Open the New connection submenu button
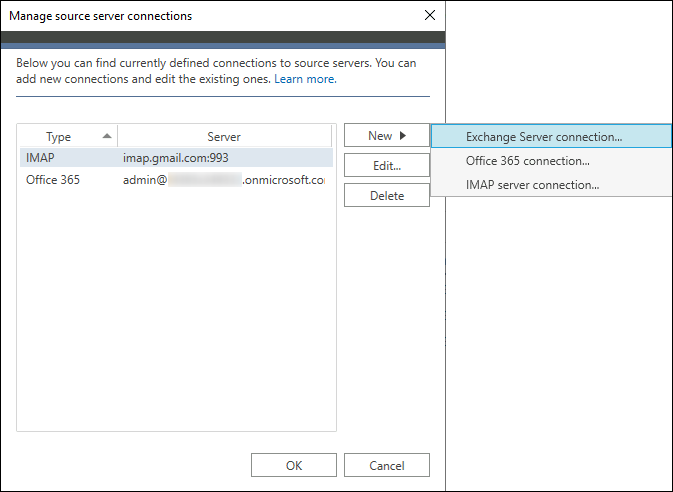This screenshot has width=673, height=492. [x=387, y=136]
